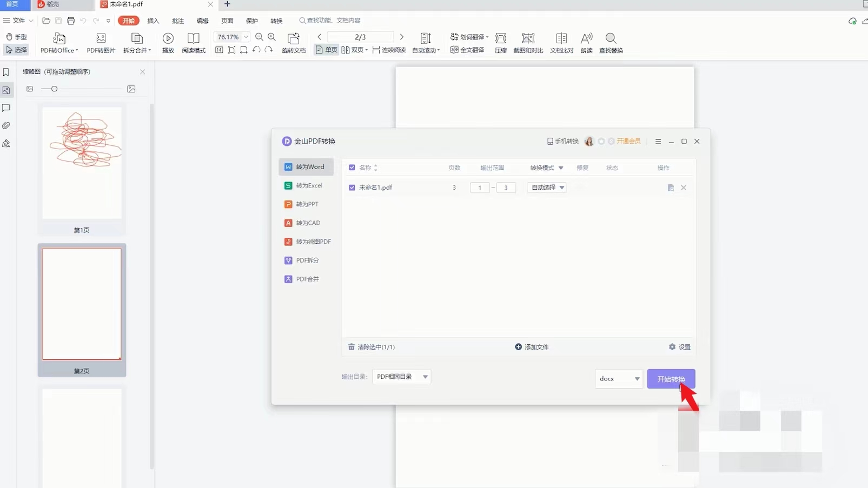The width and height of the screenshot is (868, 488).
Task: Toggle the select-all 名称 header checkbox
Action: click(x=352, y=168)
